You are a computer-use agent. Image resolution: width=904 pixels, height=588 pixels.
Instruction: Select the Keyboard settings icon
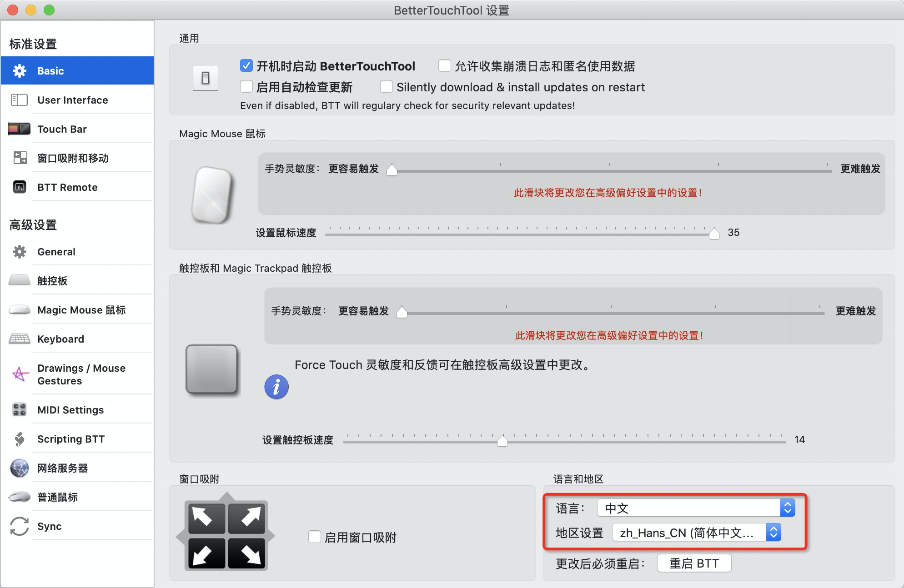point(19,339)
